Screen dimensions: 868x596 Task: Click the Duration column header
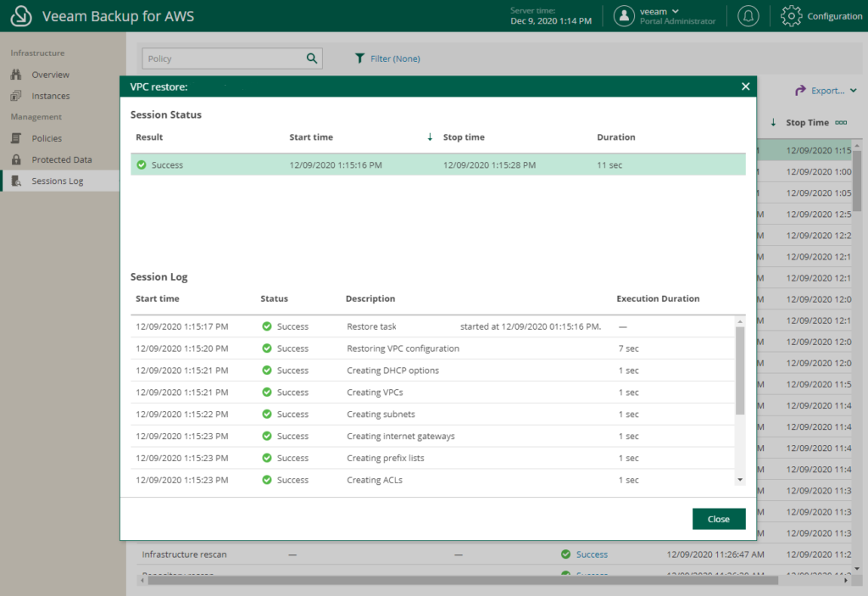point(615,137)
